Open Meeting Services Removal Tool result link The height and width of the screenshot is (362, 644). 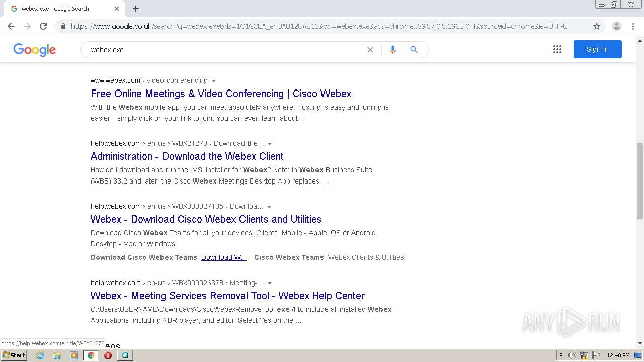(227, 296)
